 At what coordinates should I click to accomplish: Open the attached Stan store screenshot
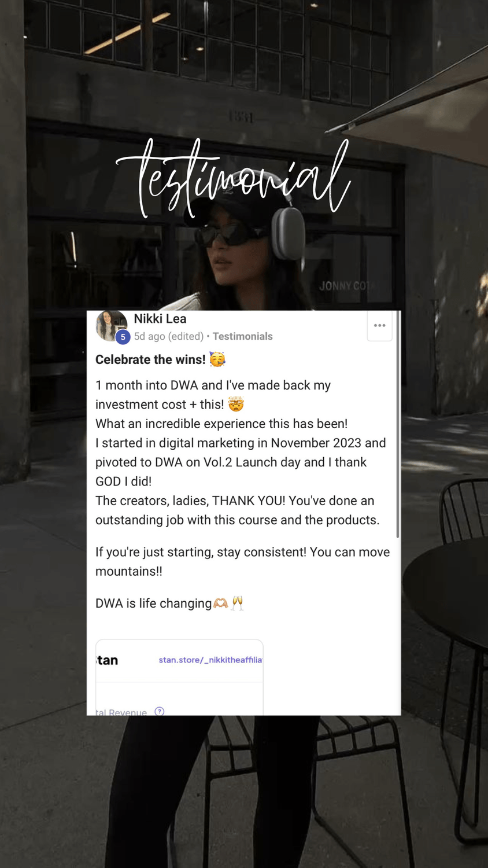[179, 677]
